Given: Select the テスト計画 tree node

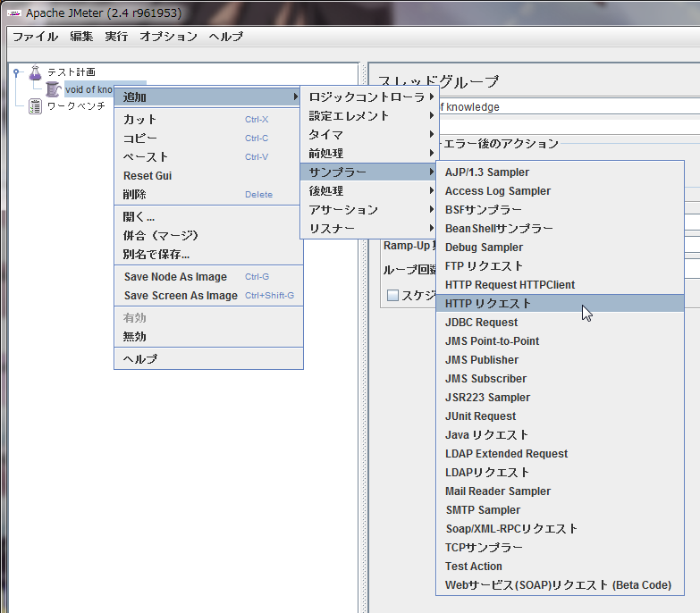Looking at the screenshot, I should 71,72.
